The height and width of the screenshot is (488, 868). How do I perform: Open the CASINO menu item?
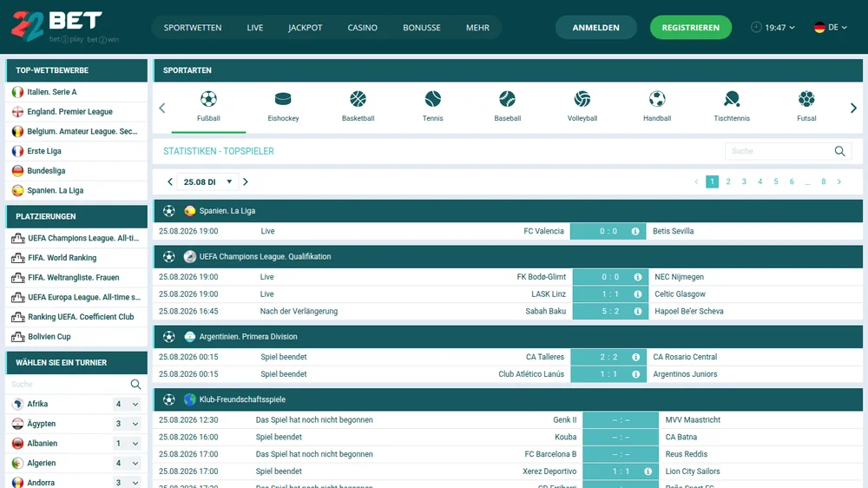(x=363, y=28)
